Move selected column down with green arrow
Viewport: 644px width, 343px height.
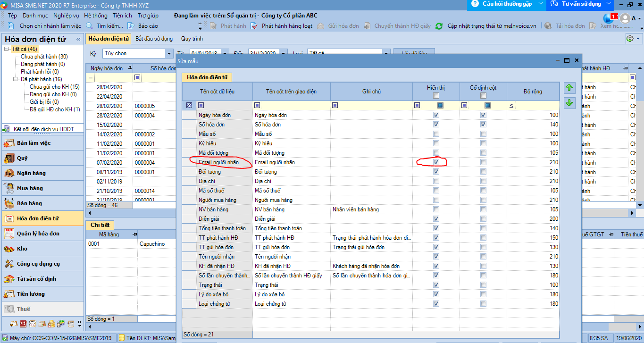click(x=569, y=102)
